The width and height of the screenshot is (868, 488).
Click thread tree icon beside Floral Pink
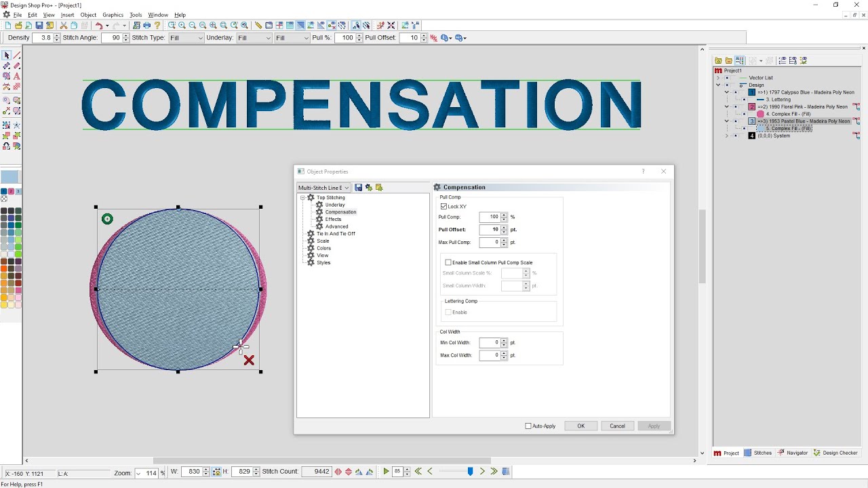click(x=856, y=106)
